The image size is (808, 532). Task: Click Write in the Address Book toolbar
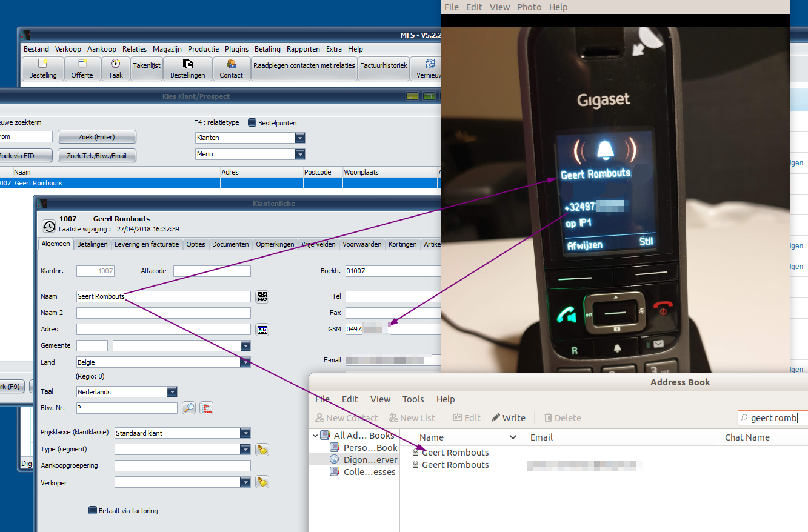(508, 417)
